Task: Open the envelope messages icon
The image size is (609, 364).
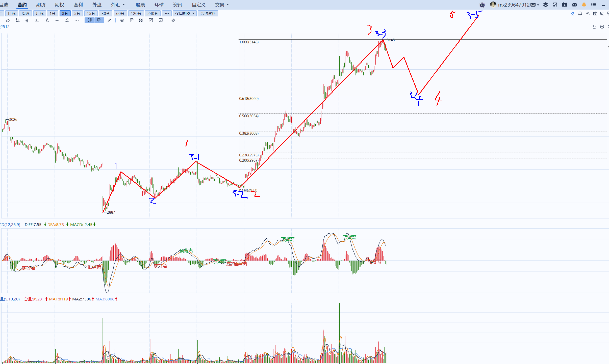Action: [x=574, y=5]
